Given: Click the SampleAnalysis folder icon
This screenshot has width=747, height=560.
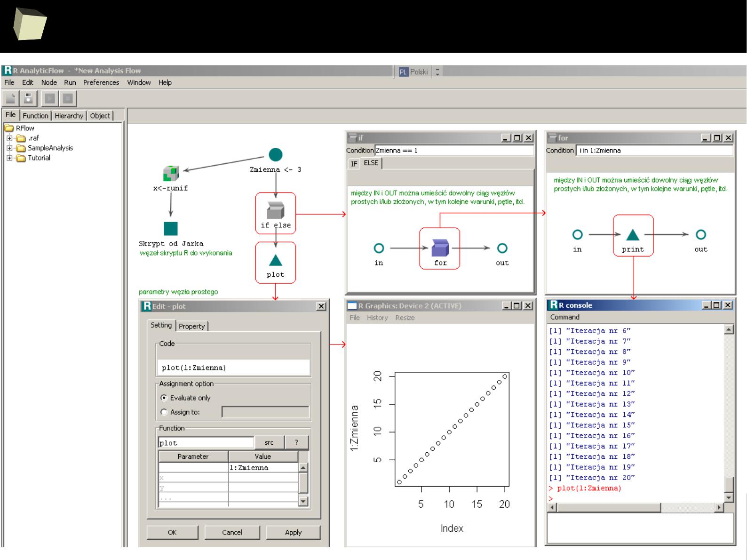Looking at the screenshot, I should [21, 148].
